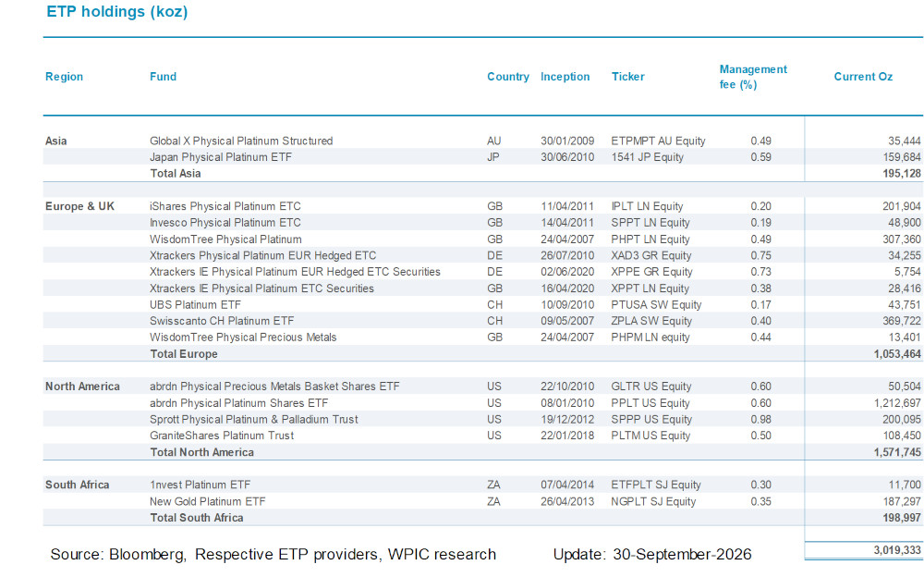This screenshot has width=924, height=577.
Task: Click ticker 'GLTR US Equity'
Action: coord(651,387)
